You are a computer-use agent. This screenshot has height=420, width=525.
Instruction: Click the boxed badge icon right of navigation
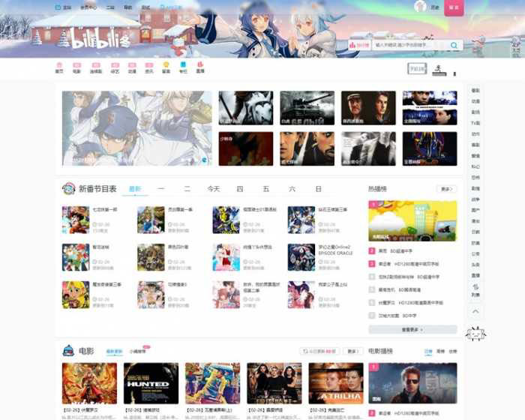coord(417,69)
